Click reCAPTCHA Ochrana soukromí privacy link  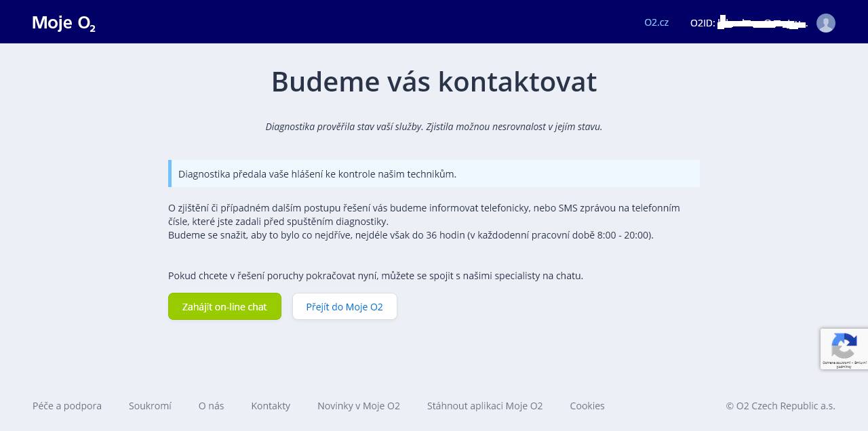835,363
